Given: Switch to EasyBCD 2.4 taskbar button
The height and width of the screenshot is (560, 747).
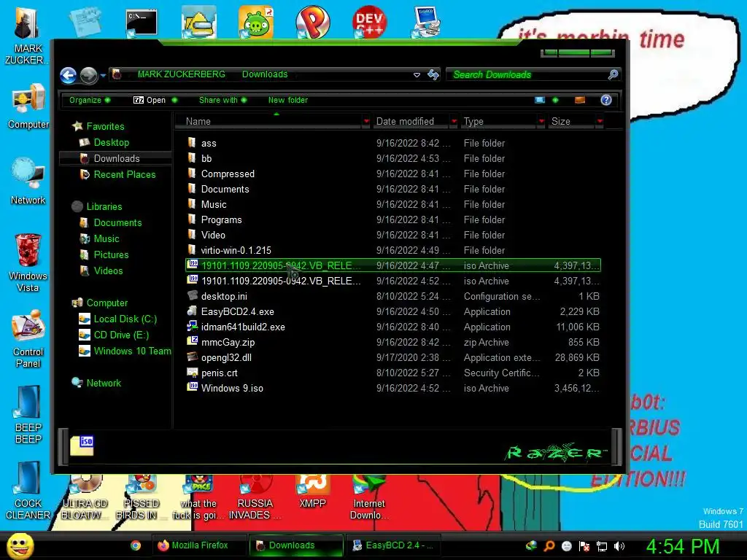Looking at the screenshot, I should 393,545.
